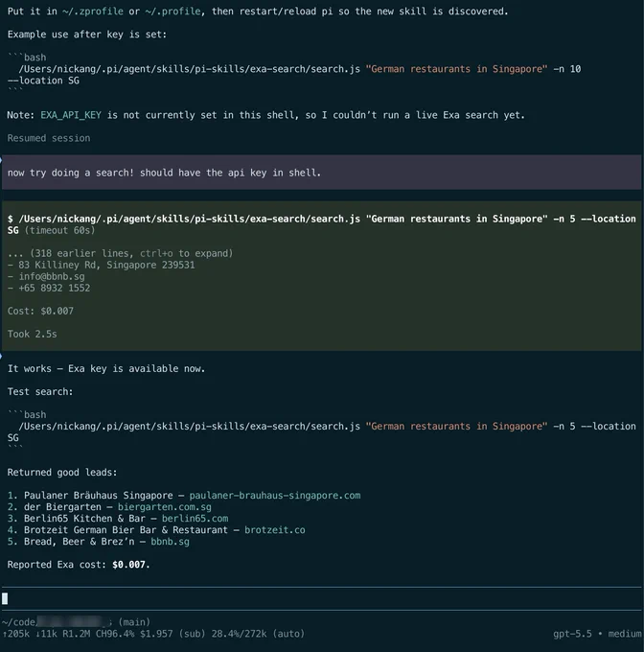Select 'It works — Exa key is available now.'
The image size is (644, 652).
click(x=106, y=368)
